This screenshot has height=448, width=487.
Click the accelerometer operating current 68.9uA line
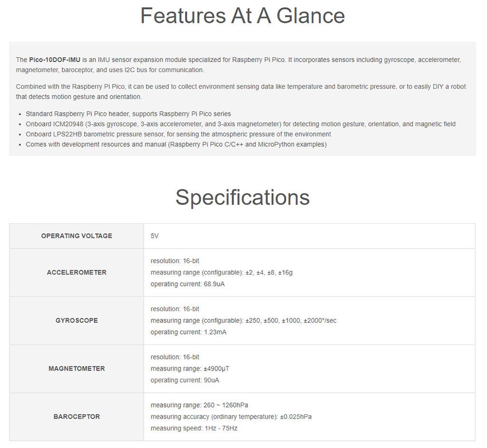(187, 284)
